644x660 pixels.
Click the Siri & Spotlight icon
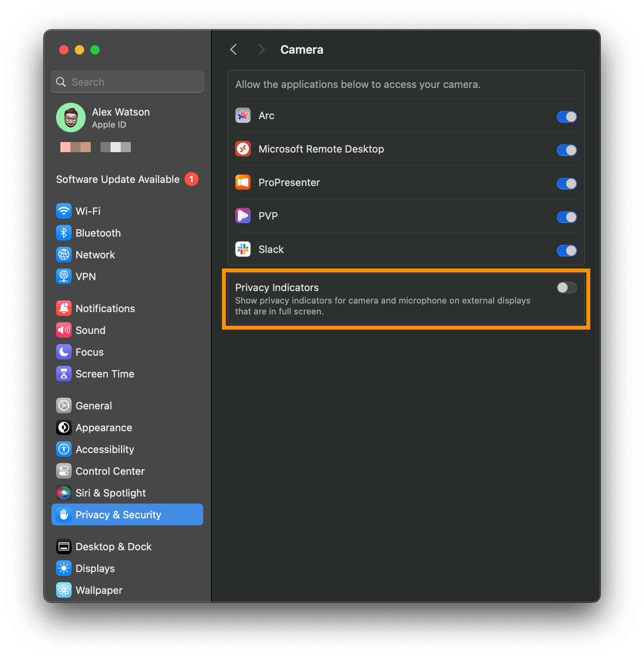(x=64, y=493)
